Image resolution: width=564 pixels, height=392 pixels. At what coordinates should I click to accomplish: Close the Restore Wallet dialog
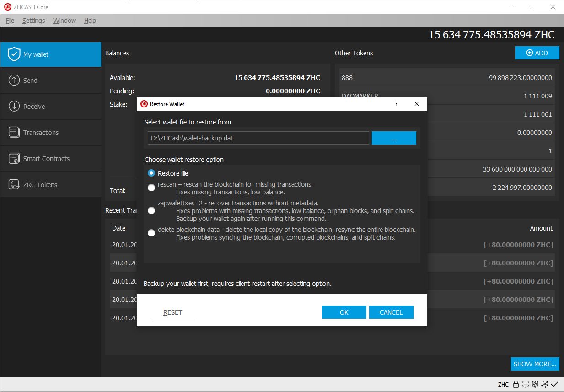coord(417,104)
